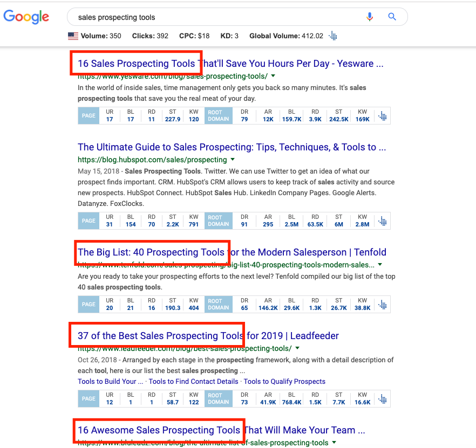
Task: Open 37 of the Best Sales Prospecting Tools result
Action: [208, 336]
